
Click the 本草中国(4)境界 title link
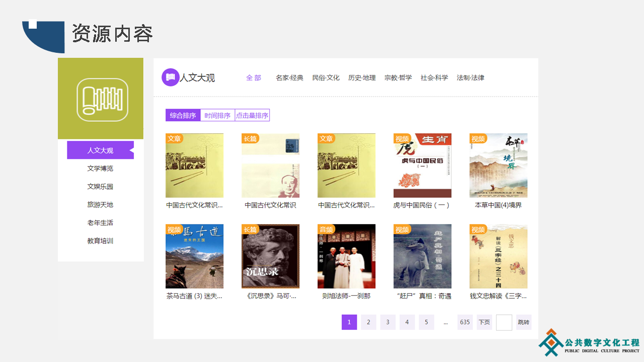tap(498, 205)
